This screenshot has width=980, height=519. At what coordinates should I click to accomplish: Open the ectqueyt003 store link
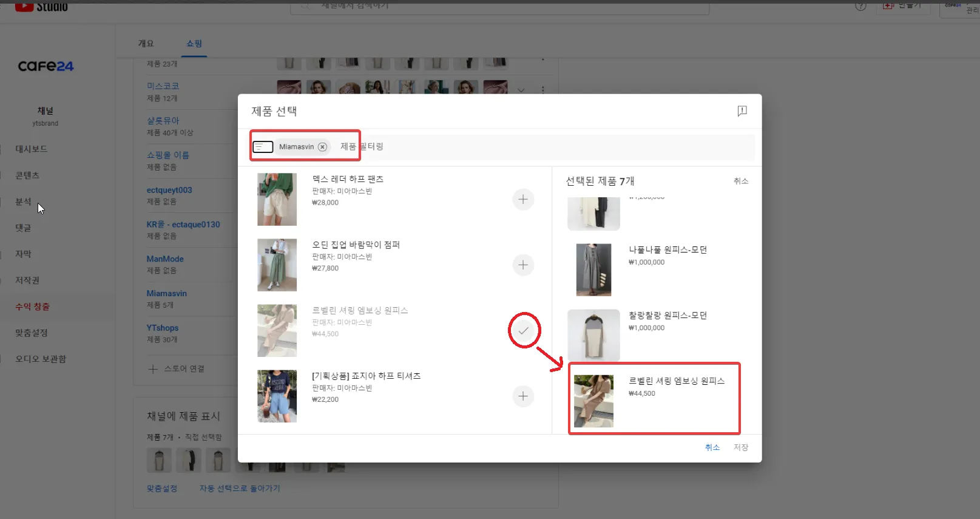coord(169,190)
